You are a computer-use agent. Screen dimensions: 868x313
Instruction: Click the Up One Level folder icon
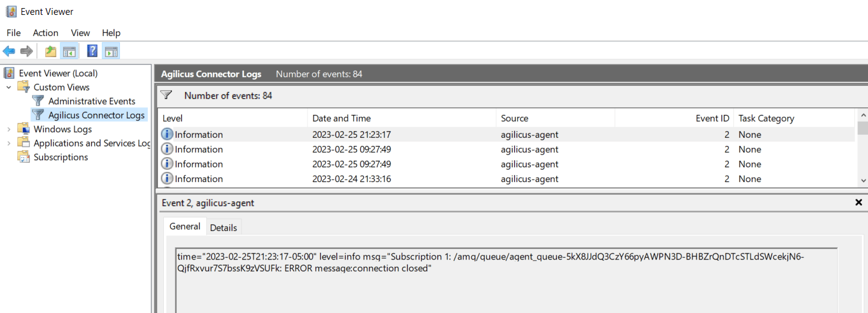point(50,52)
